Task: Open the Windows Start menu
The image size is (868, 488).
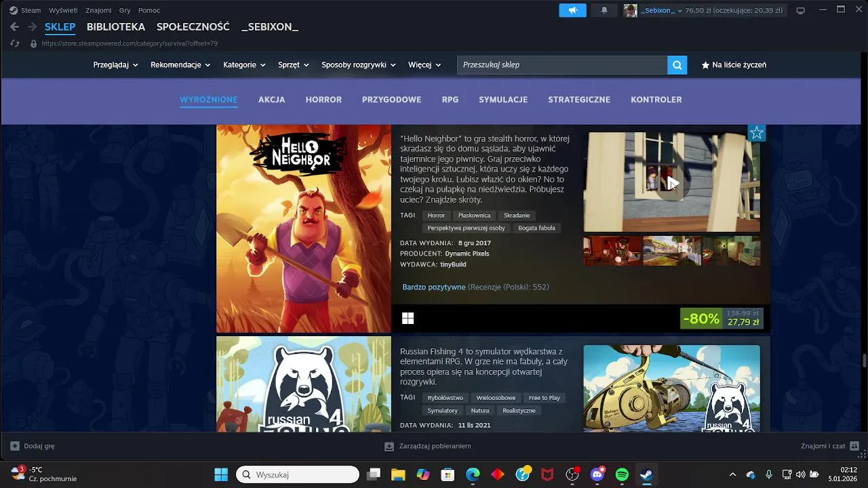Action: pos(221,474)
